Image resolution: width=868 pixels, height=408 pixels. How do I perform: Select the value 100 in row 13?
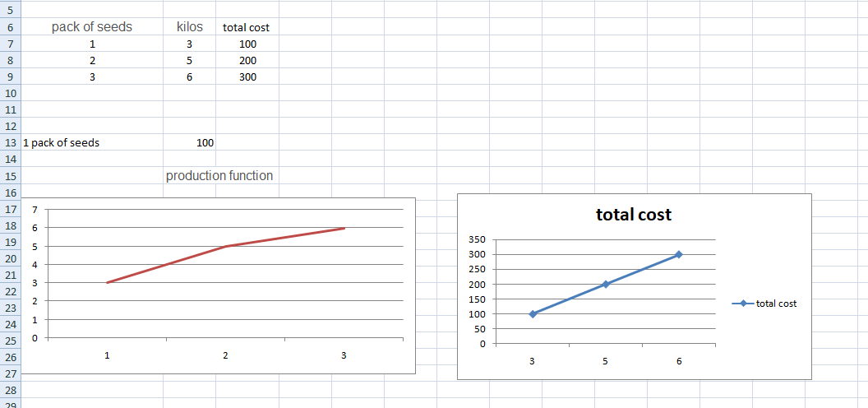tap(205, 142)
